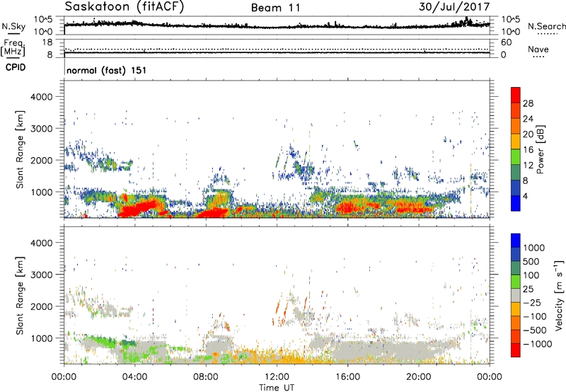The width and height of the screenshot is (566, 392).
Task: Click the '28' label on the Power colorbar
Action: [528, 103]
